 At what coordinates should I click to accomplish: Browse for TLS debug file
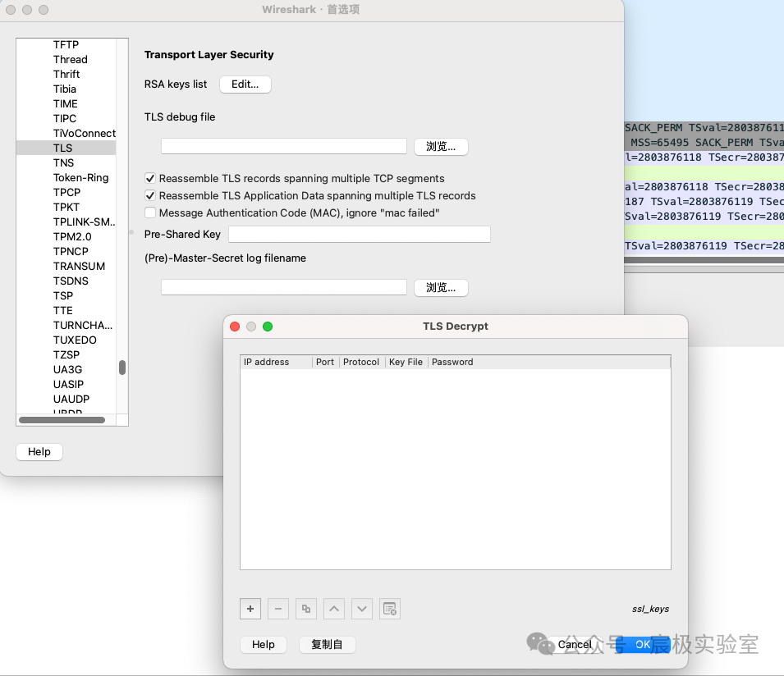coord(441,147)
